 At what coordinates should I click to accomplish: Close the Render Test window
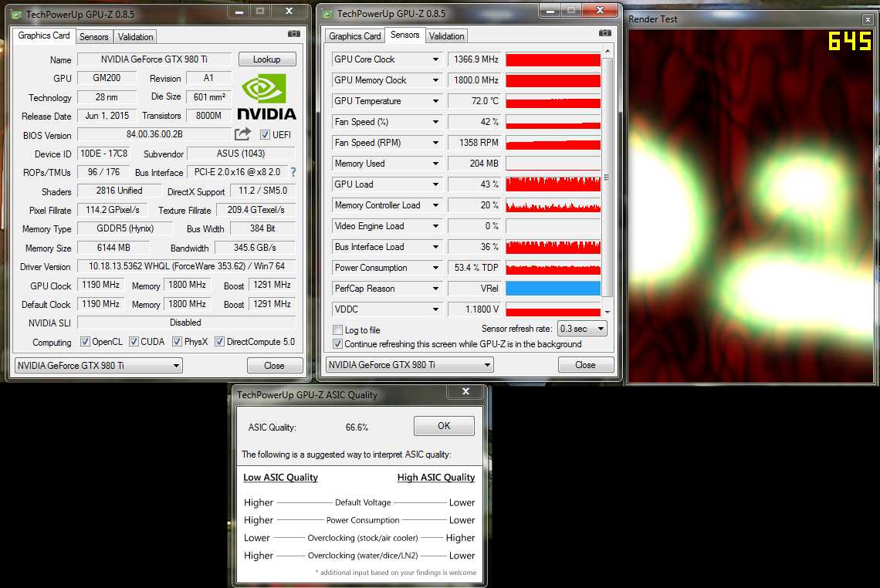(x=868, y=19)
